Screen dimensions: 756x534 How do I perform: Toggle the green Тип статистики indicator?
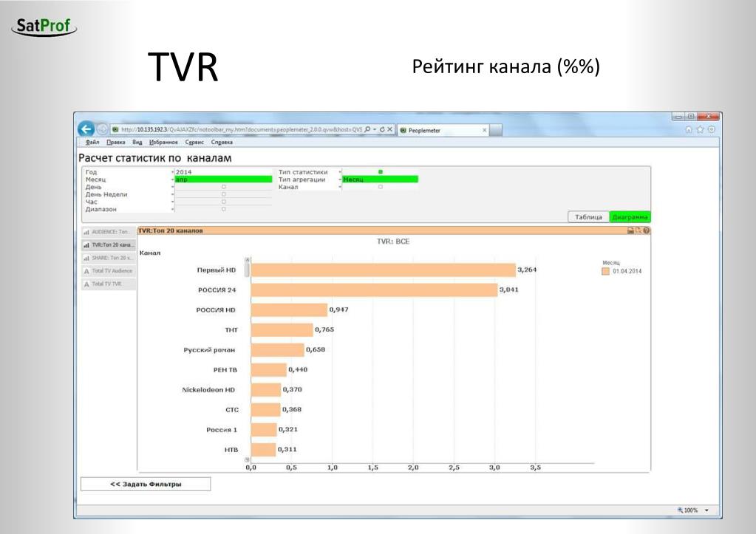click(381, 171)
